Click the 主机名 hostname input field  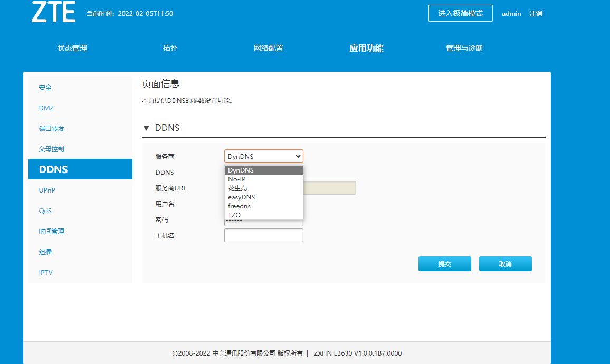[263, 235]
